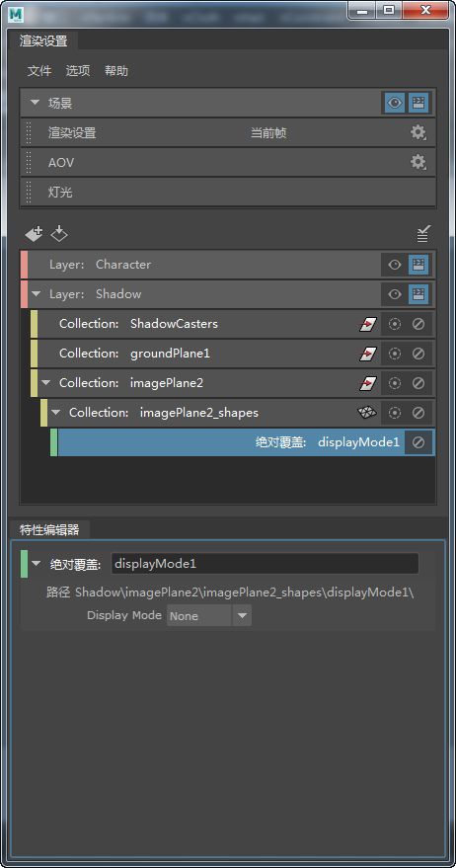Image resolution: width=456 pixels, height=868 pixels.
Task: Collapse 绝对覆盖 section in property editor
Action: pos(37,564)
